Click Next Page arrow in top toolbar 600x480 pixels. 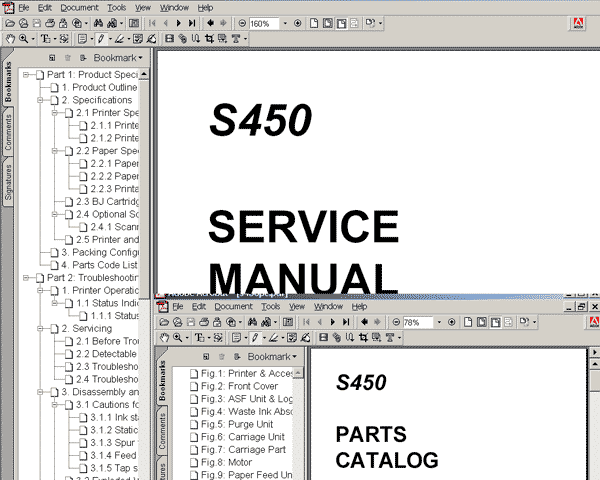(x=178, y=22)
